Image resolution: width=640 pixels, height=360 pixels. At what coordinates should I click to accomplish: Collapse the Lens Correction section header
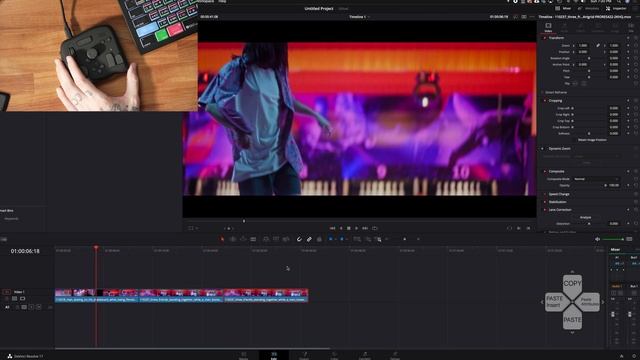(560, 210)
